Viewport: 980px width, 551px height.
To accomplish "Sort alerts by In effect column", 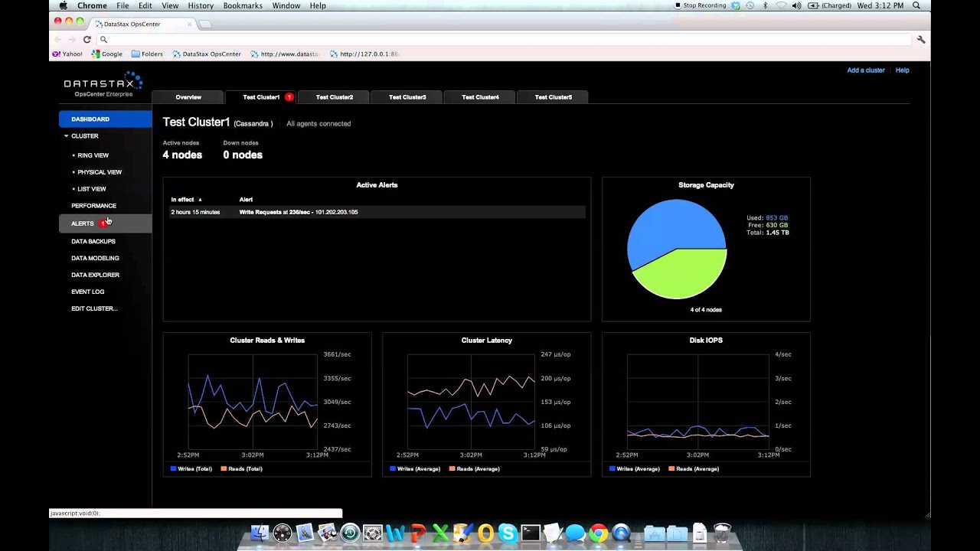I will (186, 200).
